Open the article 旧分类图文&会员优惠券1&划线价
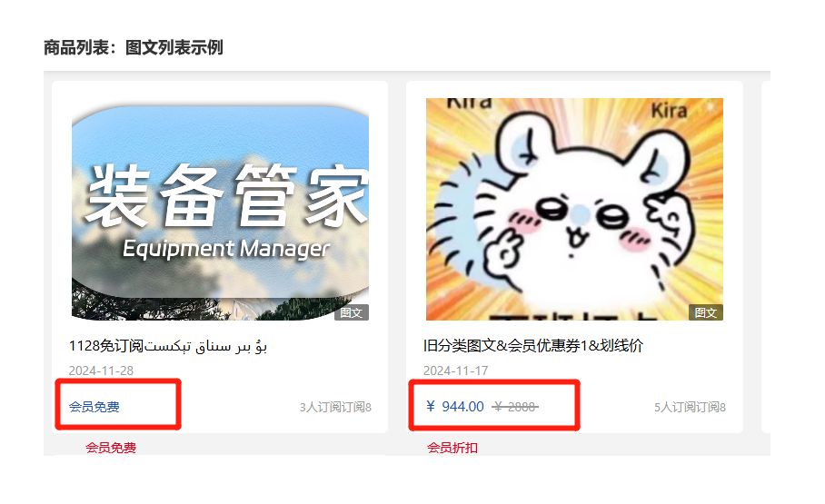 pos(533,346)
